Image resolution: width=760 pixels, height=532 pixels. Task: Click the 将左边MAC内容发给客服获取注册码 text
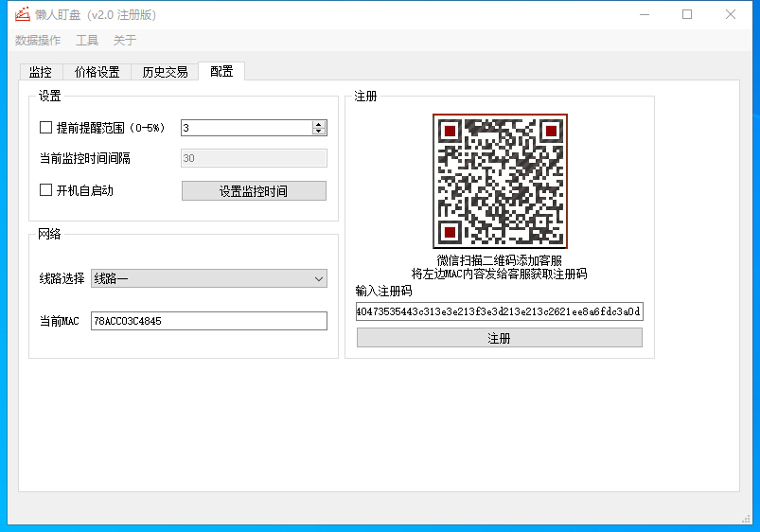tap(499, 274)
